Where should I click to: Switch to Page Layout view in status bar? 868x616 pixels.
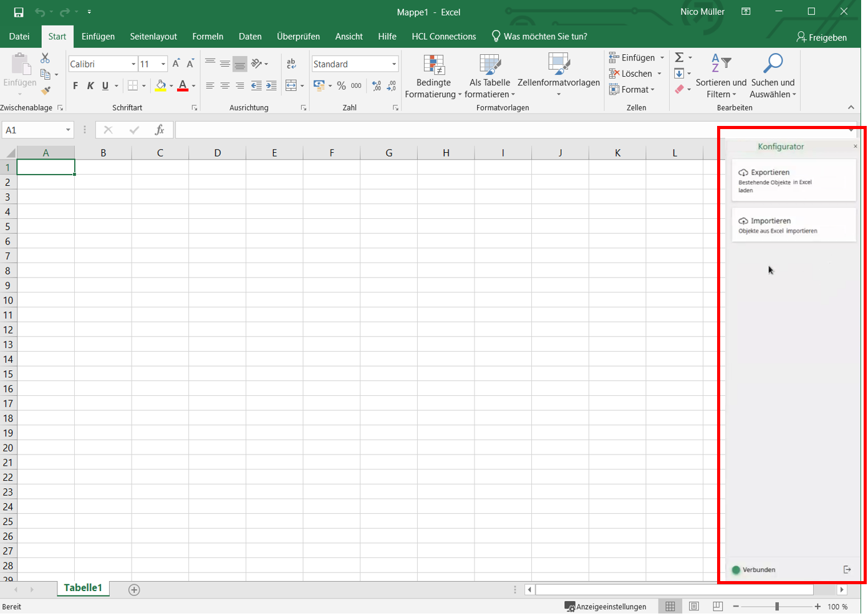(x=694, y=607)
